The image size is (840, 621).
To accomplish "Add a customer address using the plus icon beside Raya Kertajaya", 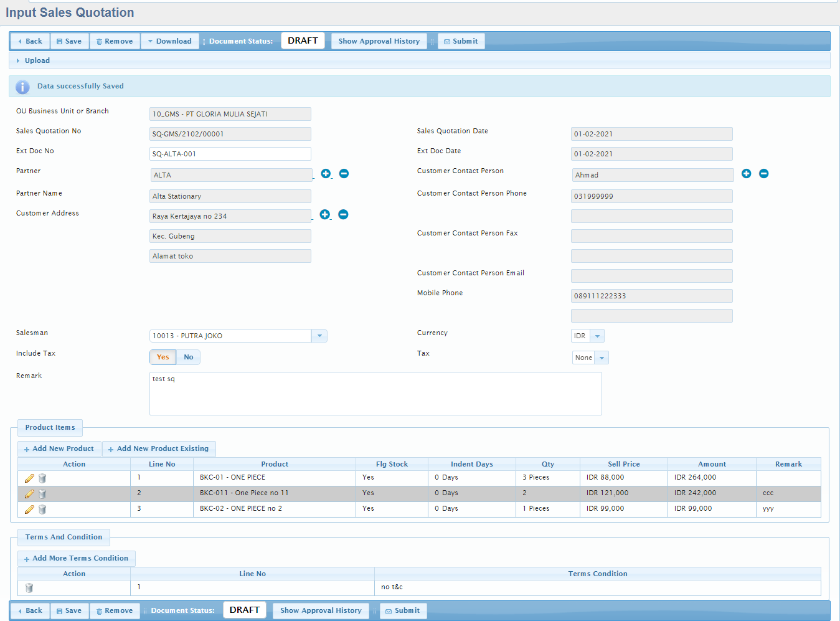I will pos(325,214).
